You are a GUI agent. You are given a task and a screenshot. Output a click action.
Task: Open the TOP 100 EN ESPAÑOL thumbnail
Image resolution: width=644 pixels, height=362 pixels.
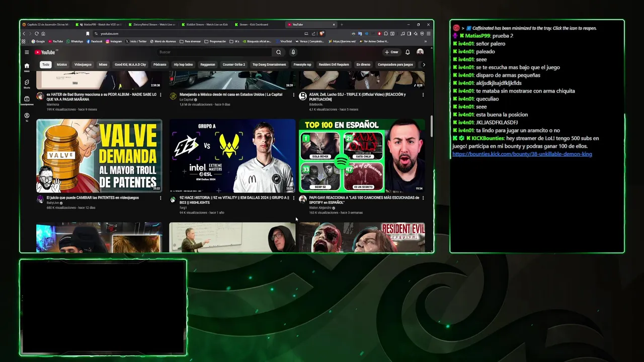click(x=362, y=156)
